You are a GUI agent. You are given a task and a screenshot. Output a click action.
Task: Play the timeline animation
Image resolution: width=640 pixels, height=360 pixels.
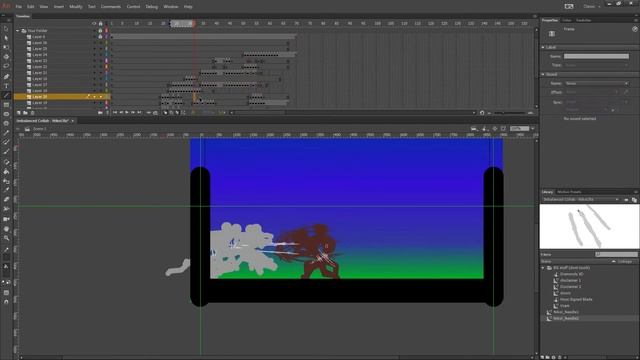pyautogui.click(x=127, y=113)
